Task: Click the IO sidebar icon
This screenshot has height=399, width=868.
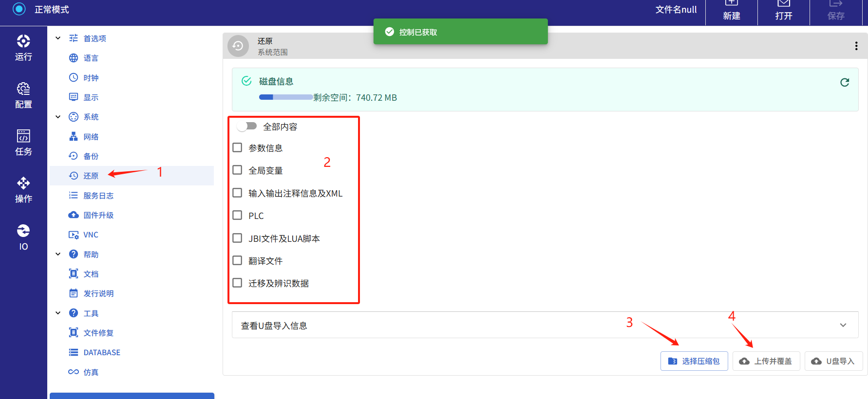Action: (x=23, y=237)
